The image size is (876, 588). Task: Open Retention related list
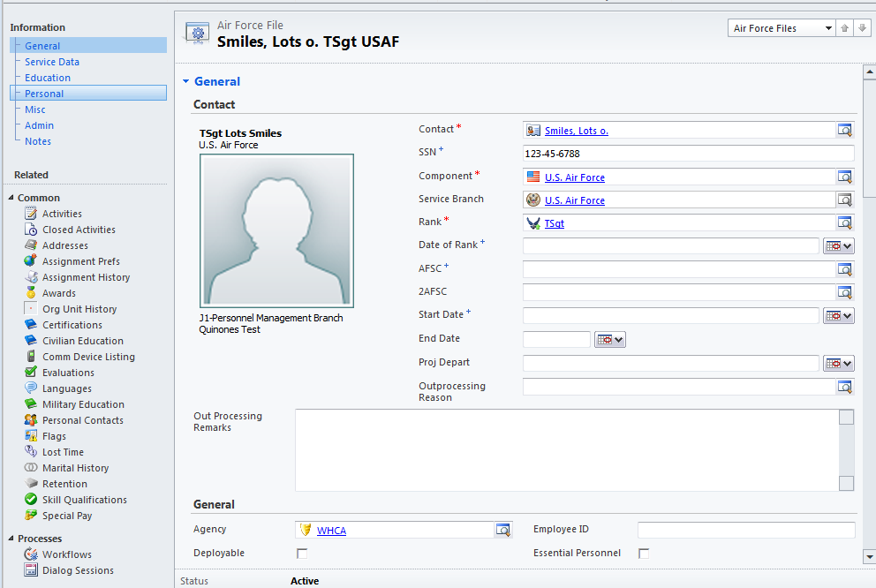click(64, 484)
